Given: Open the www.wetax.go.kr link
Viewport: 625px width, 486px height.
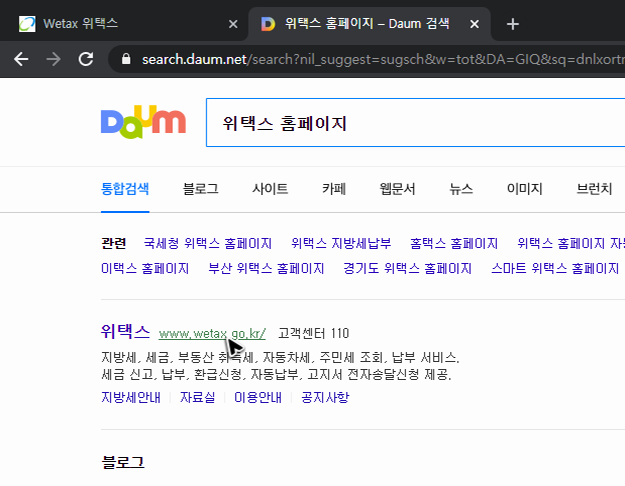Looking at the screenshot, I should coord(212,333).
